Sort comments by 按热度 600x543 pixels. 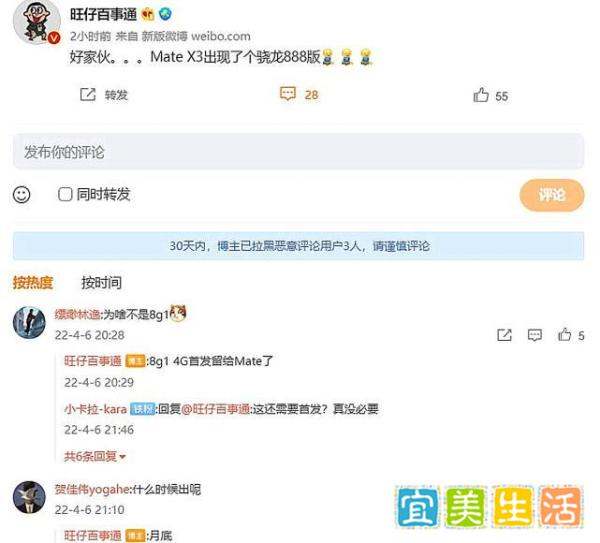[x=33, y=283]
